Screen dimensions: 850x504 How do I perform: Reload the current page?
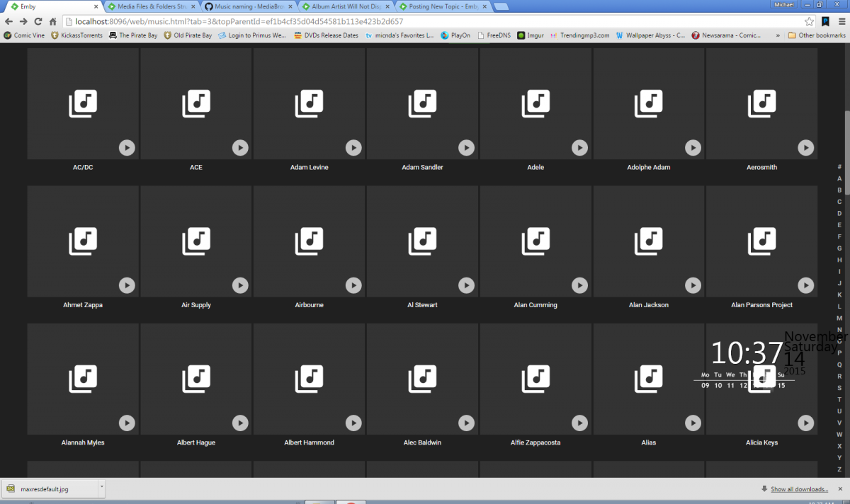(x=38, y=21)
